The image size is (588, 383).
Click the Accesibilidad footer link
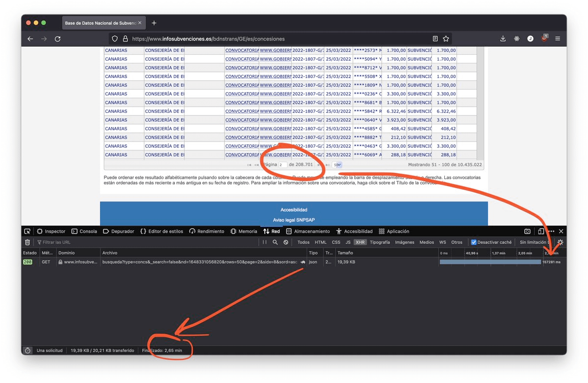(x=294, y=210)
